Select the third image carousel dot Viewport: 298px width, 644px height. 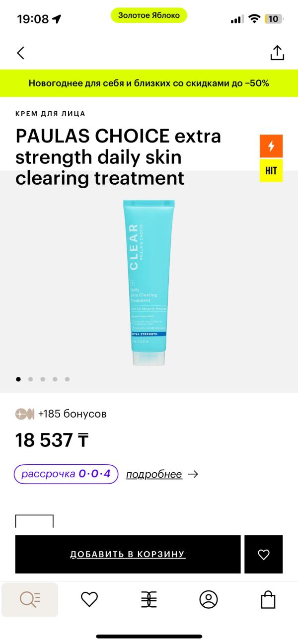[43, 379]
